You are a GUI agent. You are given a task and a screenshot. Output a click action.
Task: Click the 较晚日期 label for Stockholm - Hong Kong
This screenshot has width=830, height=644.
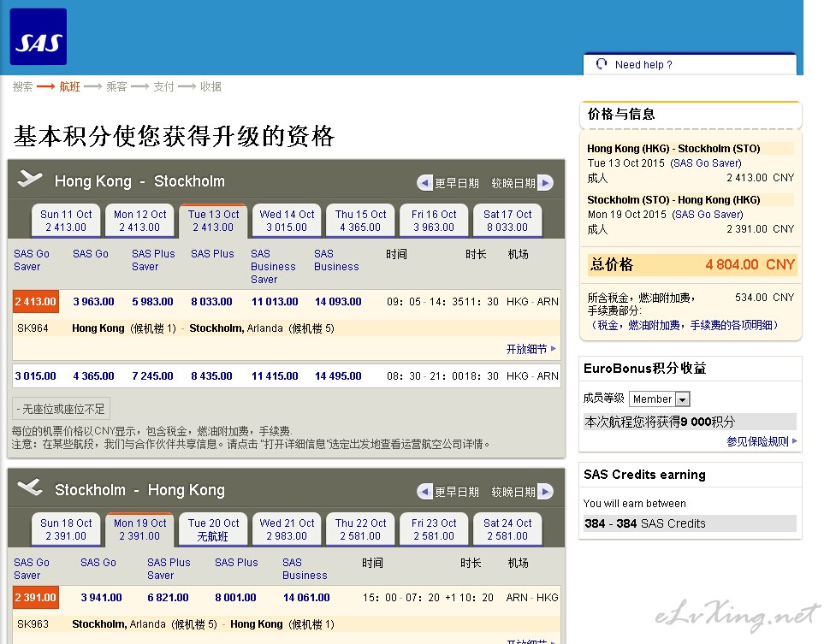[513, 492]
